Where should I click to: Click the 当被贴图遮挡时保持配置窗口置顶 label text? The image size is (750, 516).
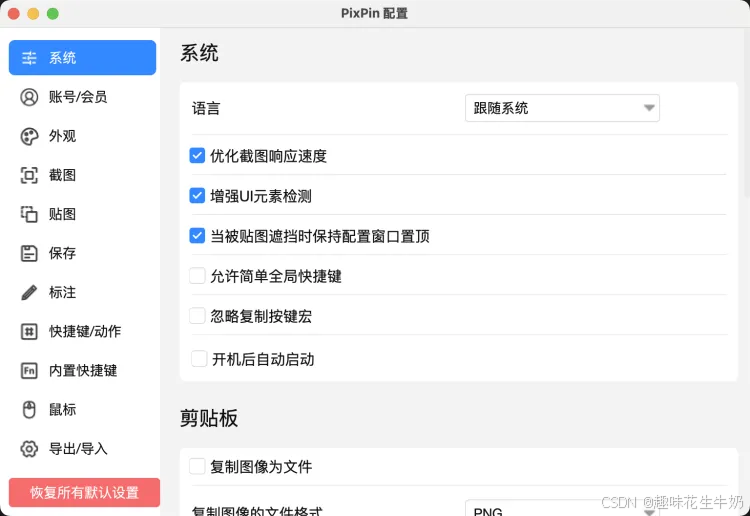320,236
